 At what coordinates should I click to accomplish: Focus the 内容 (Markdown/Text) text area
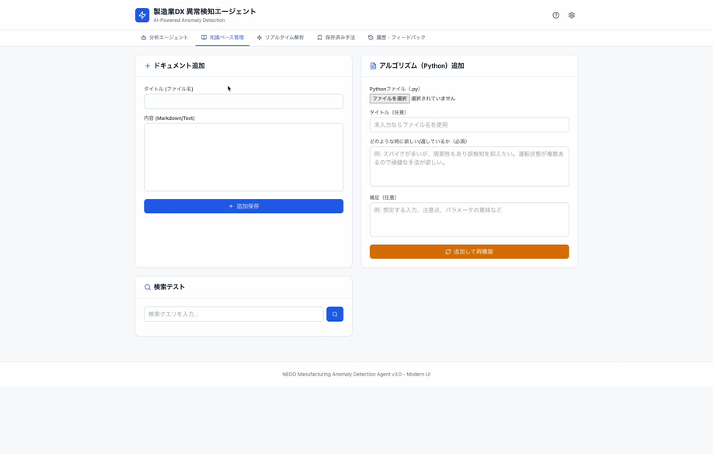244,157
